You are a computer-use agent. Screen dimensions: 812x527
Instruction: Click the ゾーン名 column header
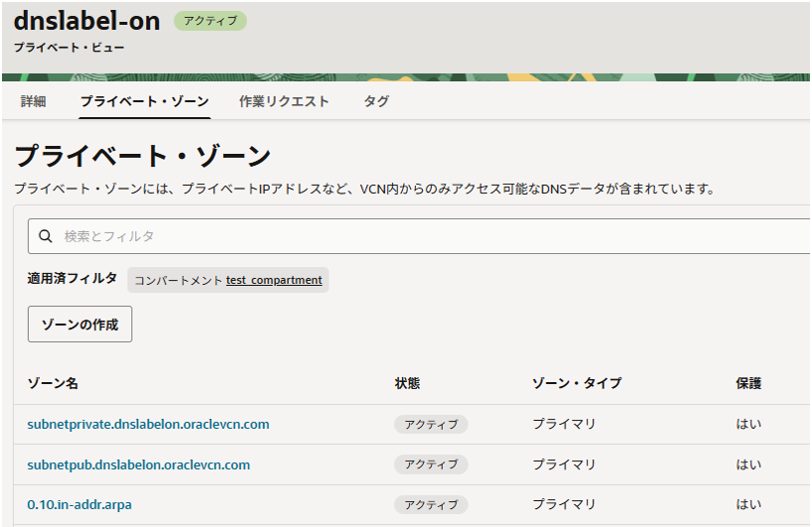coord(53,383)
